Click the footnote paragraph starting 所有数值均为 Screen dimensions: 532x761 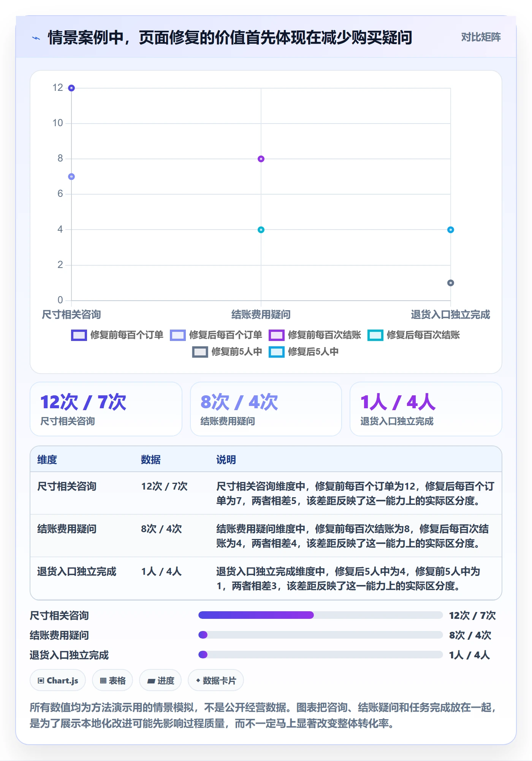point(263,715)
